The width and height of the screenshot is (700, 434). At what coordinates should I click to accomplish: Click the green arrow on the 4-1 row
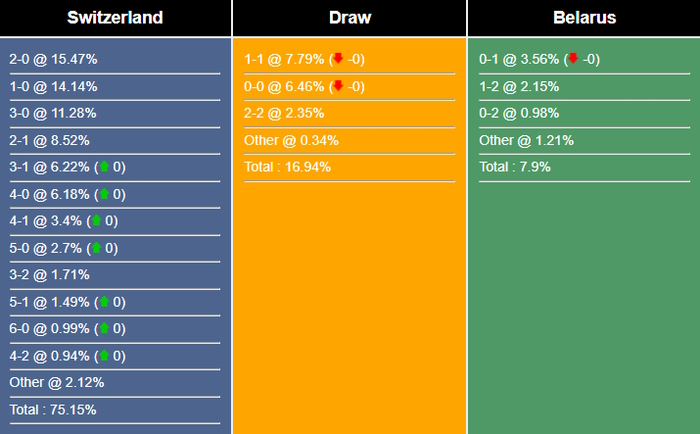pyautogui.click(x=96, y=221)
